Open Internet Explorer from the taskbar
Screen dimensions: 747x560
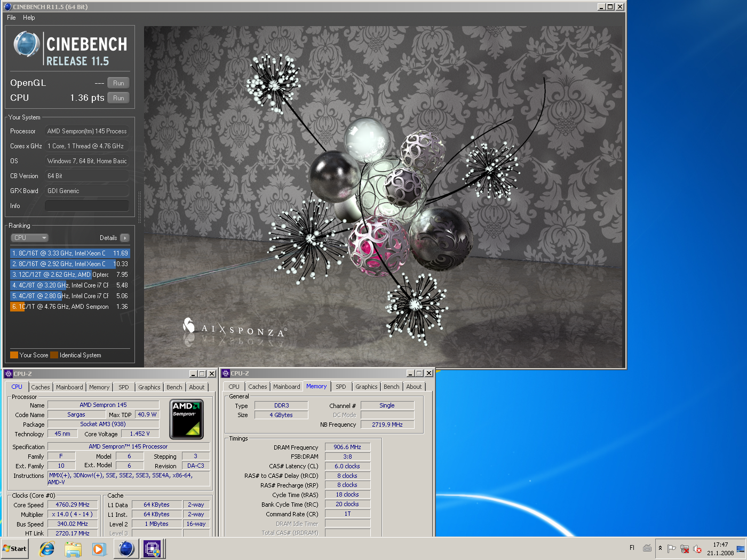(x=47, y=548)
